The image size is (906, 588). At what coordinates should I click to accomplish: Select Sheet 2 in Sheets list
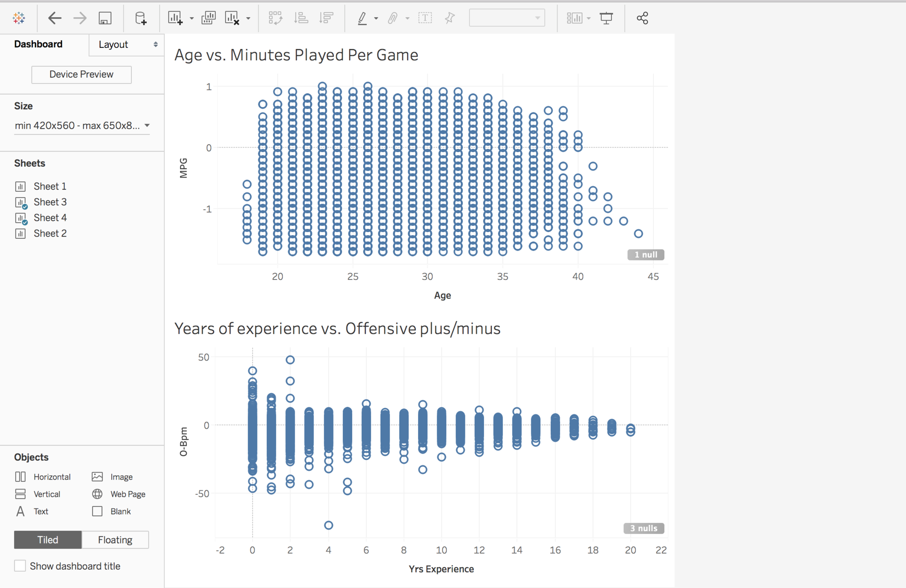click(50, 233)
